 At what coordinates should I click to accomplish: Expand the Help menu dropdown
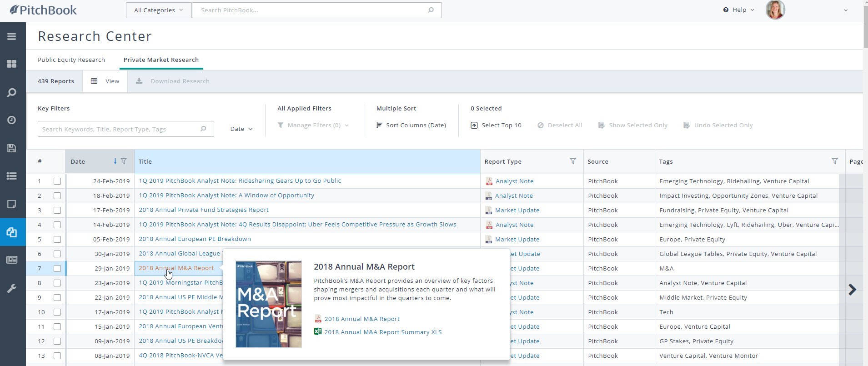(739, 10)
